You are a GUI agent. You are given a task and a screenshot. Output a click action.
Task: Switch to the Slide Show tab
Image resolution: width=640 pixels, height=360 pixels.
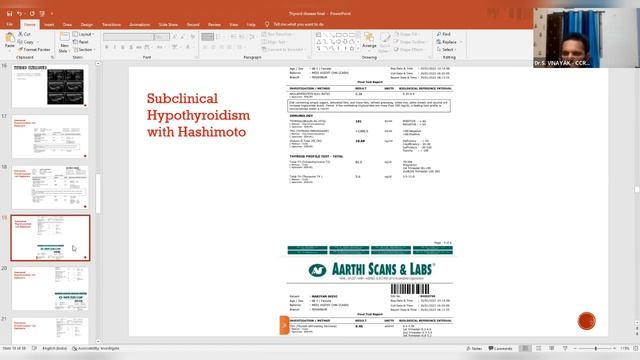(168, 24)
